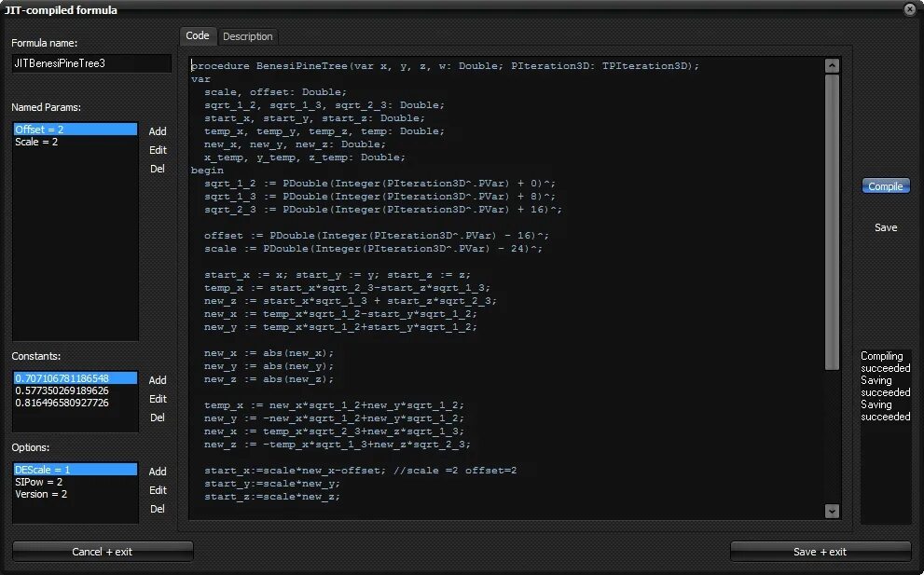Screen dimensions: 924x575
Task: Click Cancel + exit
Action: click(103, 552)
